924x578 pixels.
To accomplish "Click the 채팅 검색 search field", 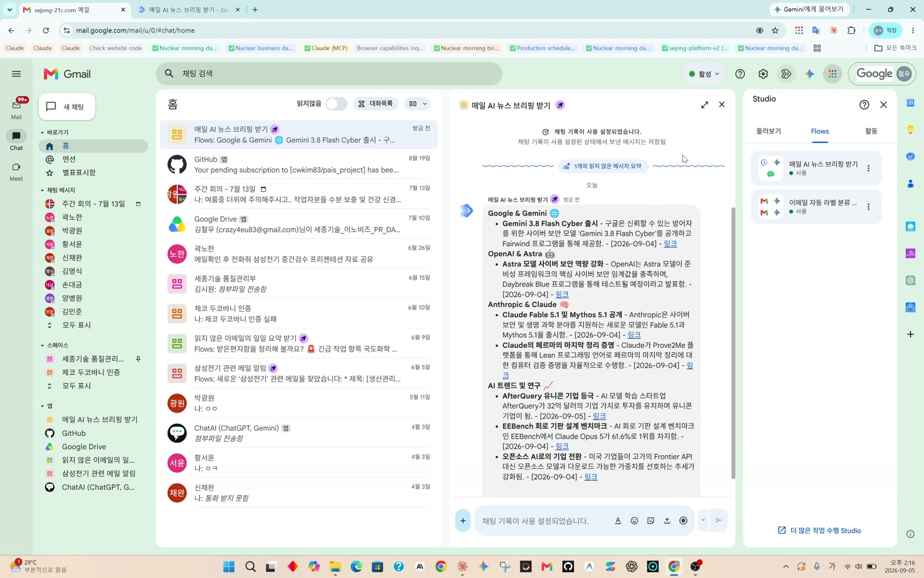I will 329,74.
